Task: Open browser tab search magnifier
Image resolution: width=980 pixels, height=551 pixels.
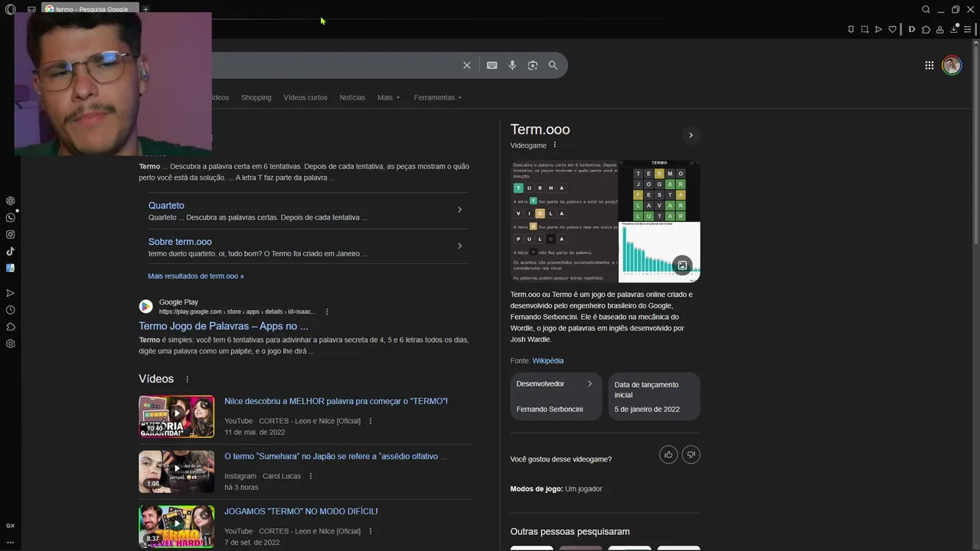Action: pos(926,9)
